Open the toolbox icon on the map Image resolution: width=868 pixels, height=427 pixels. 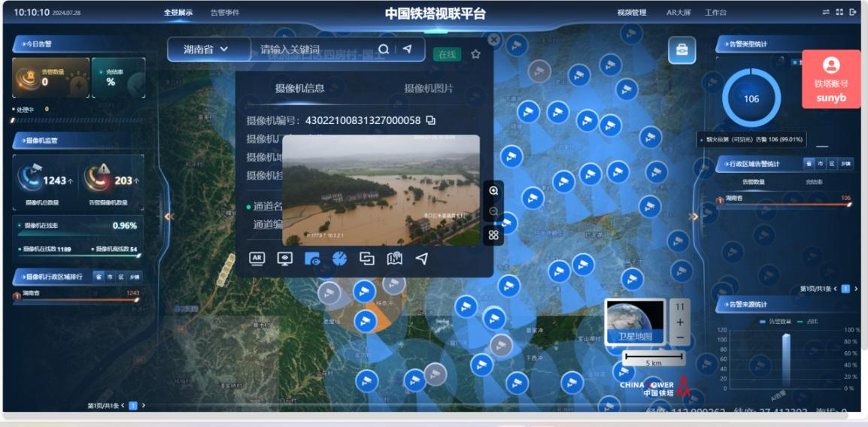pos(681,50)
